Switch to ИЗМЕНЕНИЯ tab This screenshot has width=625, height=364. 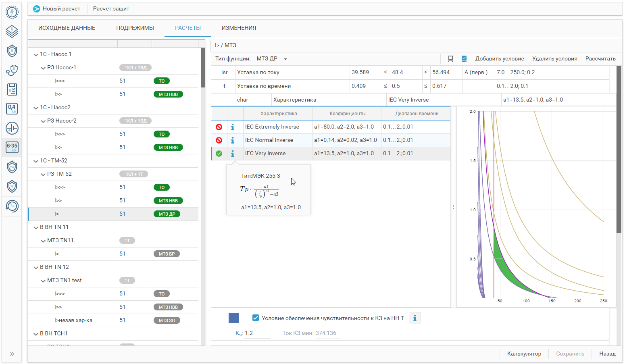239,28
